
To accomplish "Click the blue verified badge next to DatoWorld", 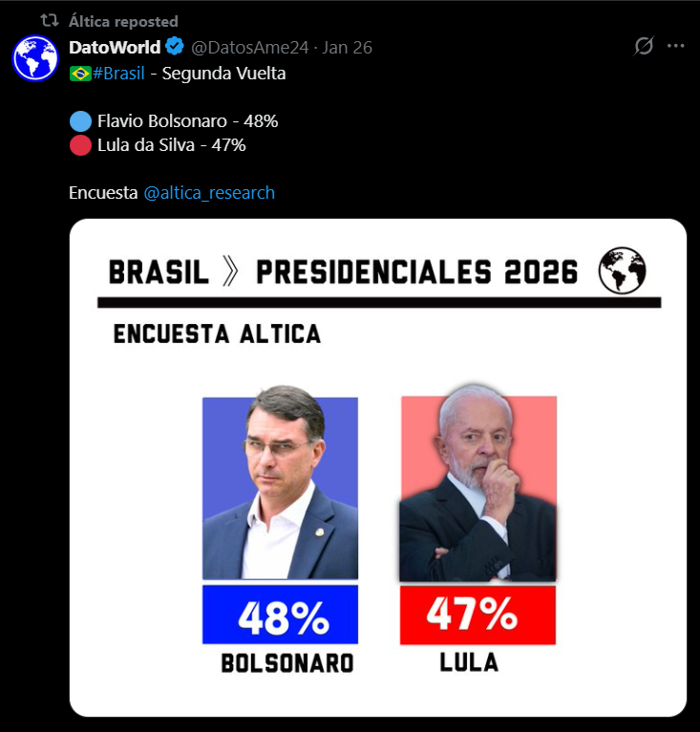I will (x=175, y=47).
